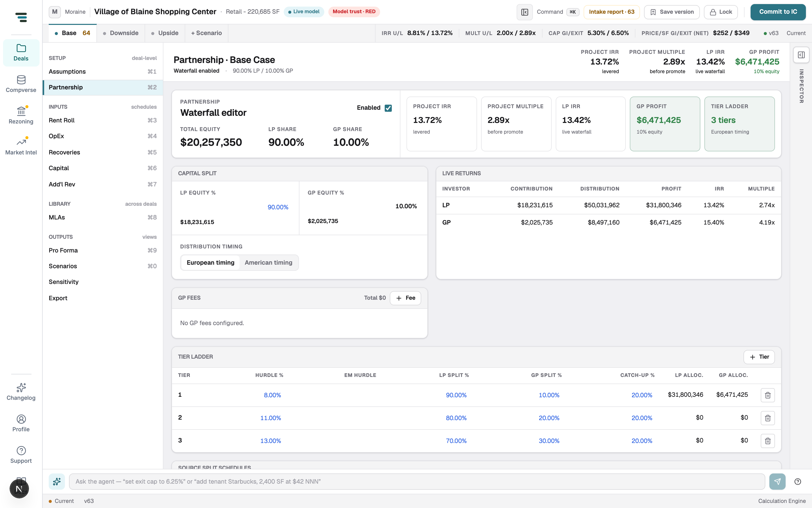Select European timing option

pos(210,262)
